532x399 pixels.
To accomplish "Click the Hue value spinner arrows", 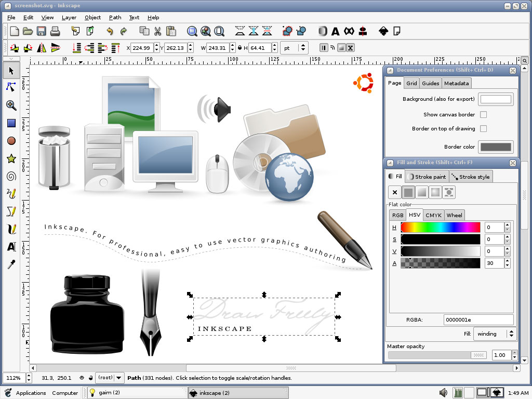I will coord(507,228).
